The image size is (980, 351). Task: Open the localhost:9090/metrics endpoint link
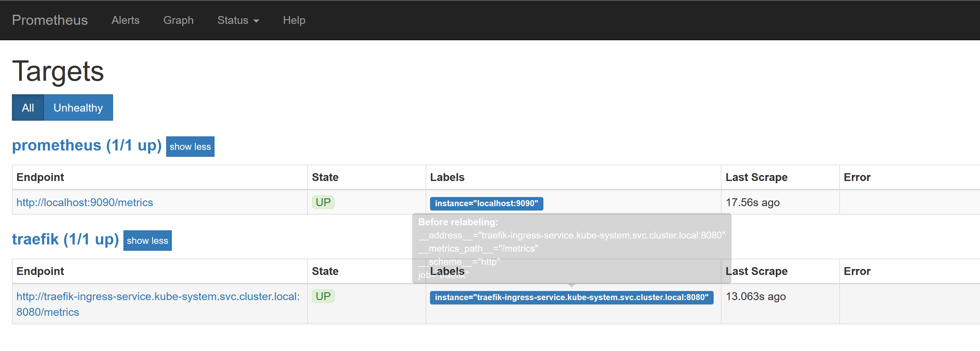(84, 203)
